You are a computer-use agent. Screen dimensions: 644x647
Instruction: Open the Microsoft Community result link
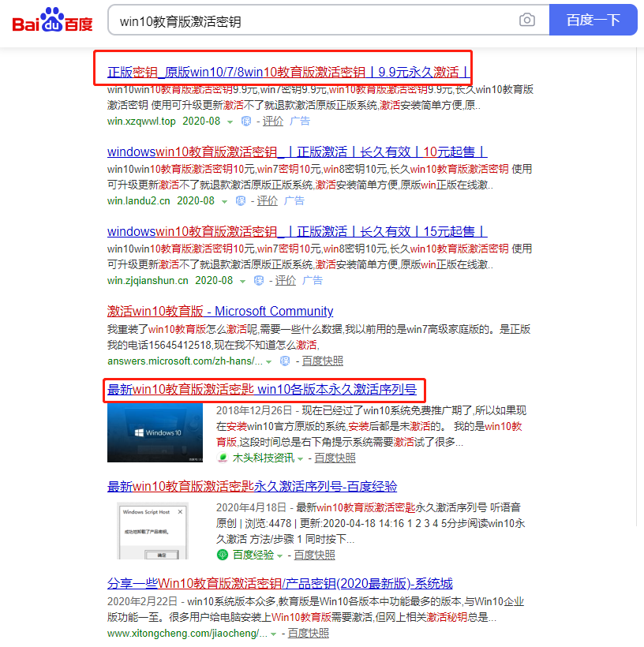[x=220, y=311]
